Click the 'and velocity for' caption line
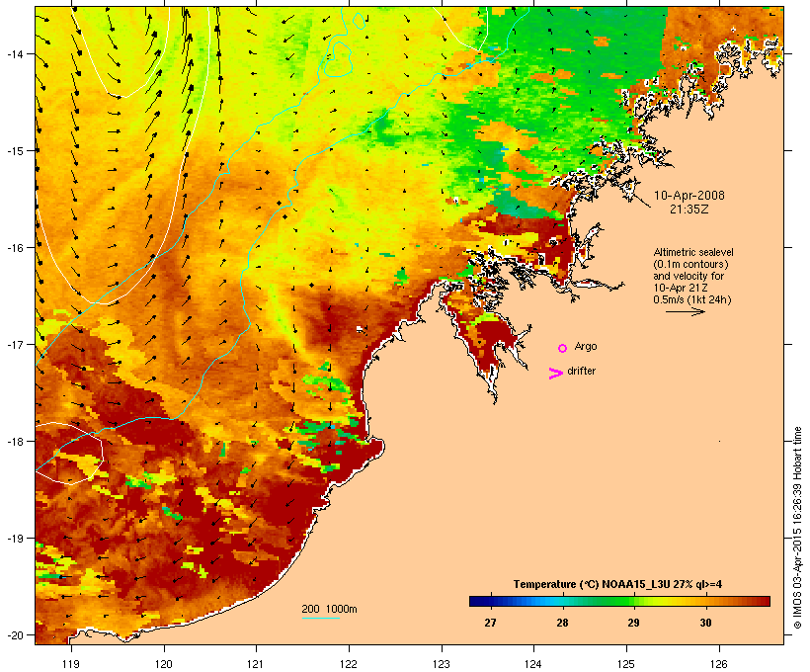Screen dimensions: 810x672 pyautogui.click(x=688, y=276)
